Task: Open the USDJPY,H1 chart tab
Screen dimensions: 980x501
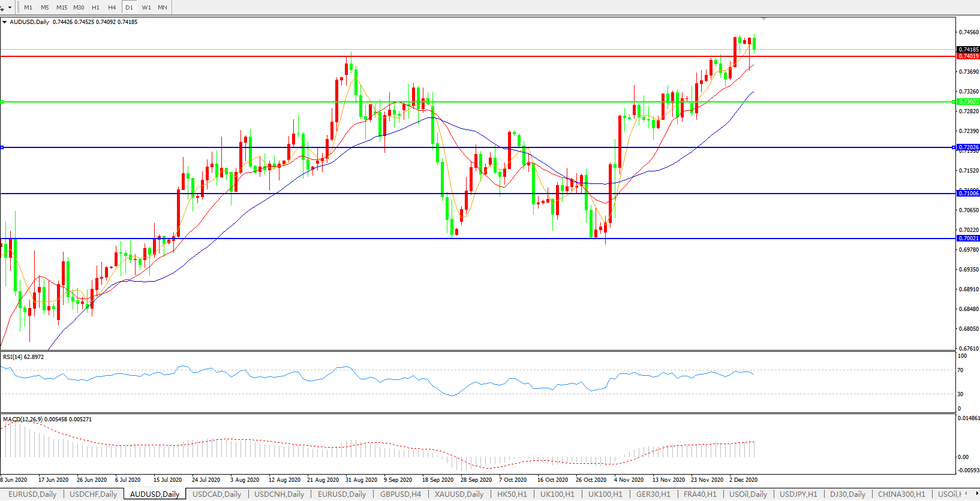Action: (798, 494)
